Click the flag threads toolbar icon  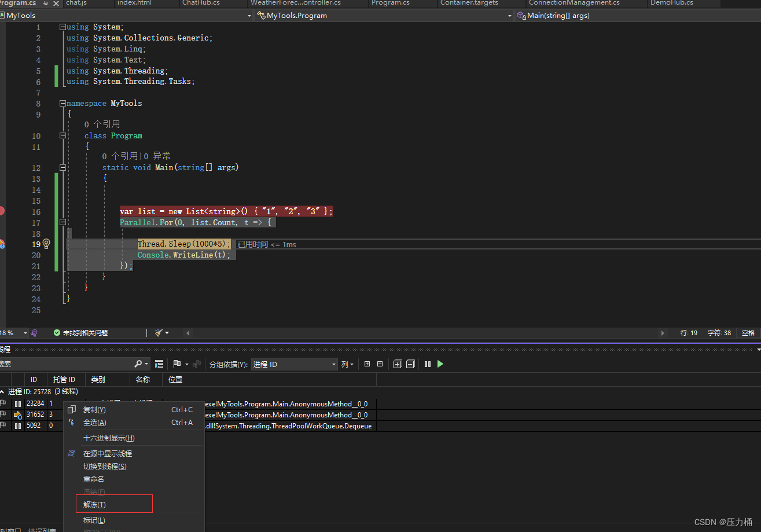pos(178,364)
